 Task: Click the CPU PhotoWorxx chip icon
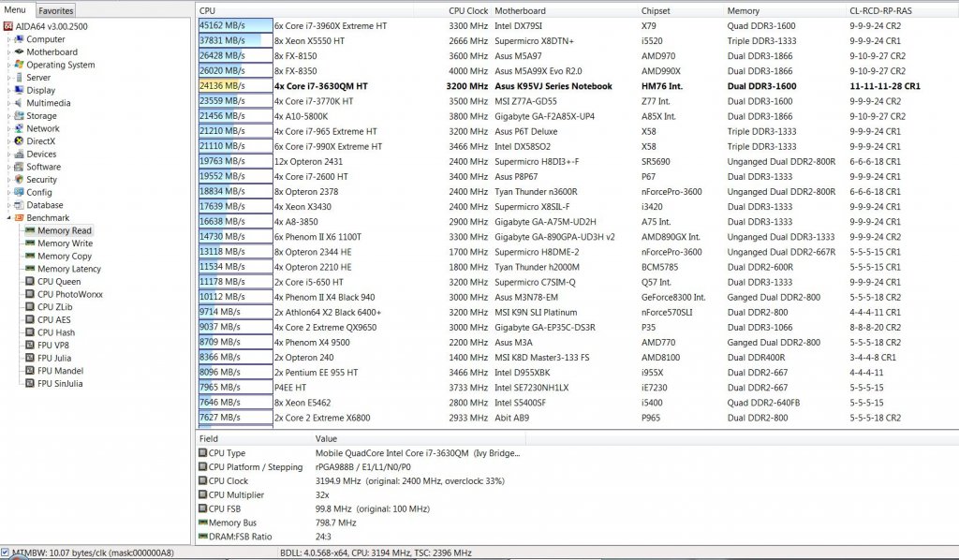tap(29, 295)
